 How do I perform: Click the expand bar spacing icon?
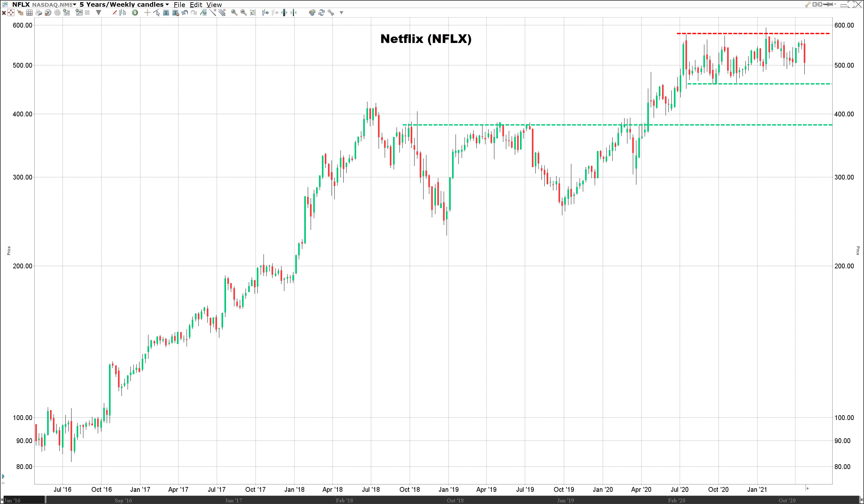point(284,13)
